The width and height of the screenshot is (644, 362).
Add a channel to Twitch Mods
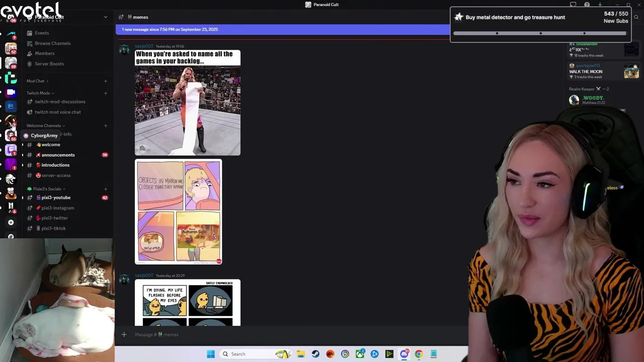[105, 93]
